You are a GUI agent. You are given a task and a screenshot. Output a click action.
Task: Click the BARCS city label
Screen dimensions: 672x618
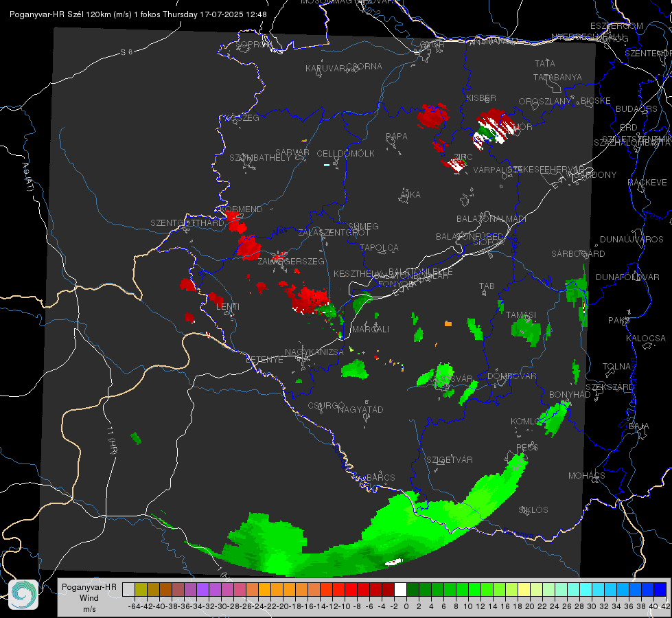tap(380, 477)
